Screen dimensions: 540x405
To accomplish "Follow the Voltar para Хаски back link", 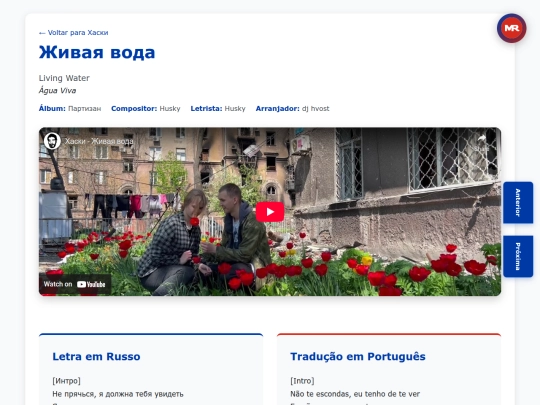I will click(x=73, y=33).
